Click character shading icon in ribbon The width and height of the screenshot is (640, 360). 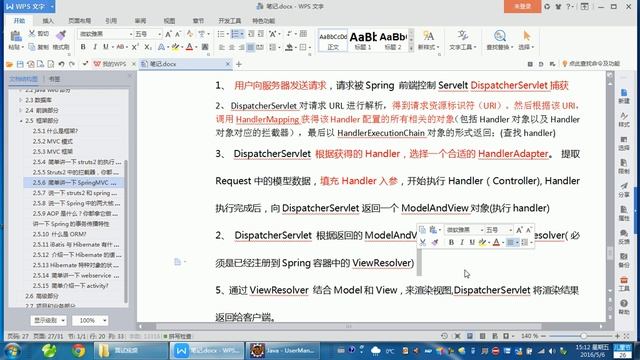tap(205, 47)
